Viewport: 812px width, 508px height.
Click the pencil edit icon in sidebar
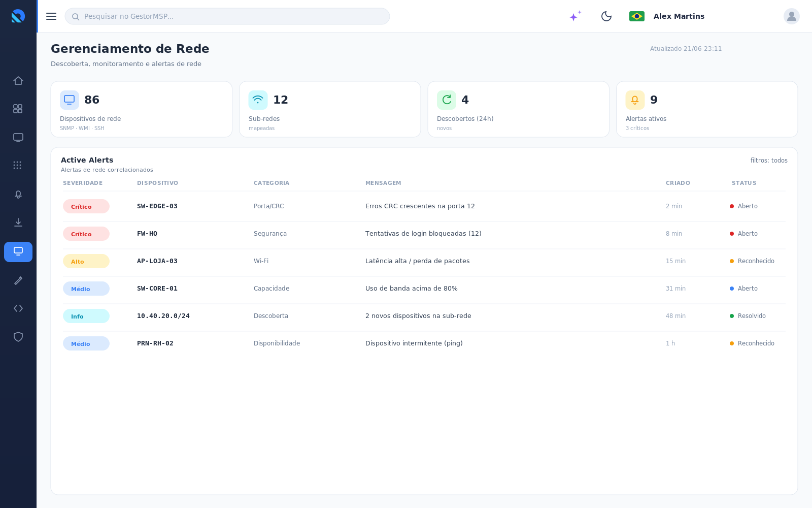(x=18, y=280)
